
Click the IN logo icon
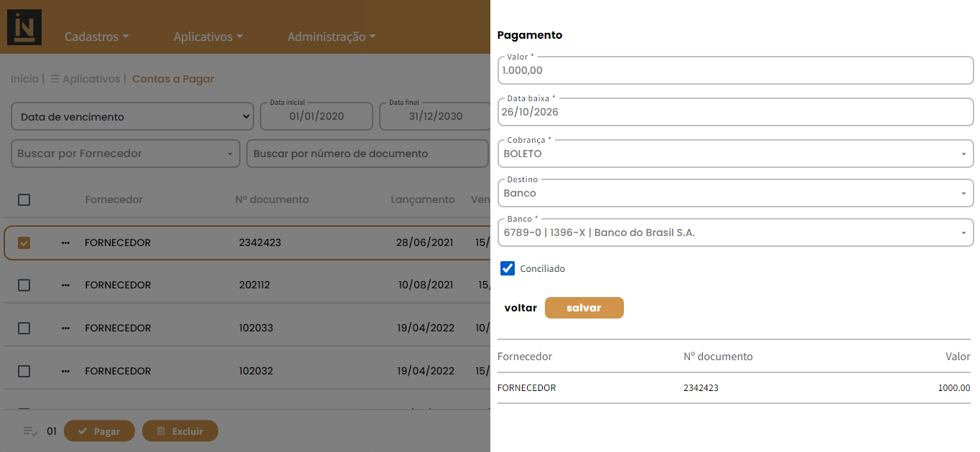(24, 27)
